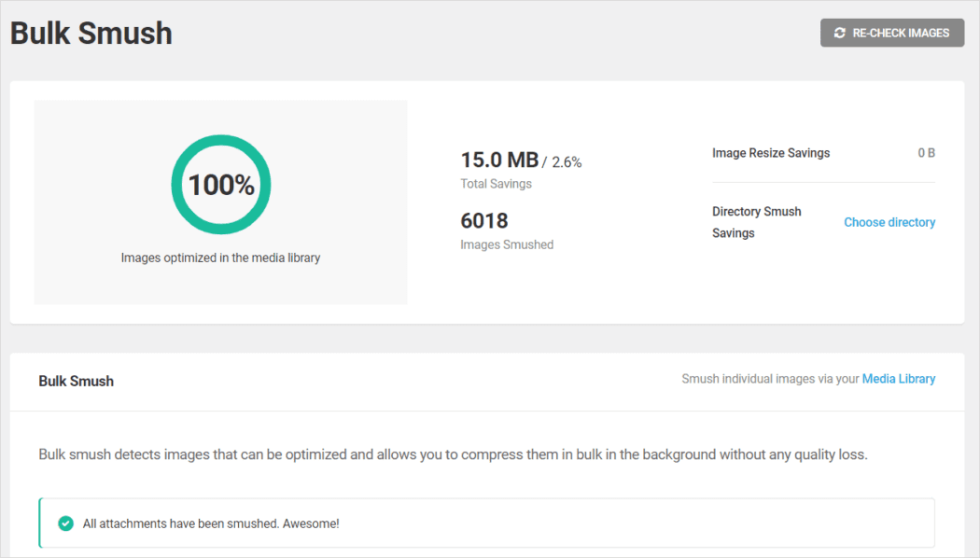This screenshot has height=558, width=980.
Task: Select the circular 100% optimization chart
Action: [x=220, y=184]
